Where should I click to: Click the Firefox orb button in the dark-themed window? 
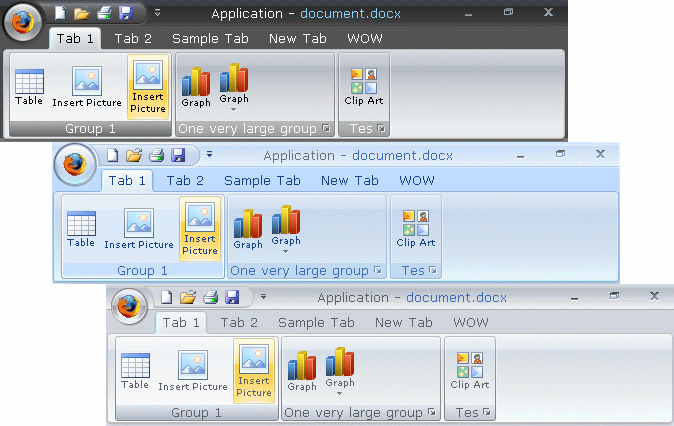click(22, 21)
